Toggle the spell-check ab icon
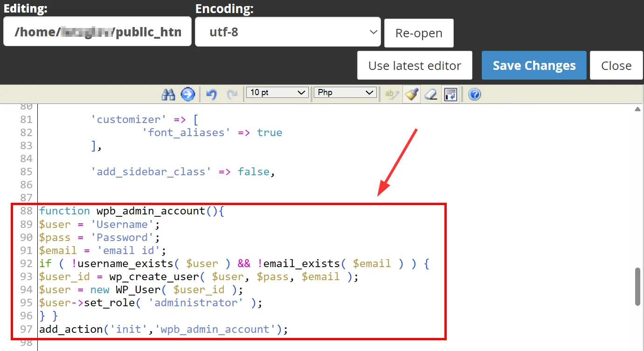 392,95
